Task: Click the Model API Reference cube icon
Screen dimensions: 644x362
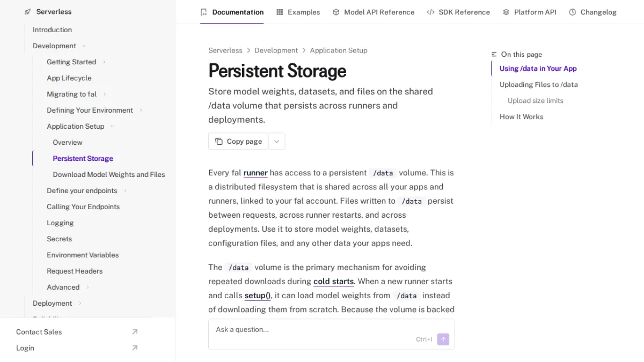Action: (x=336, y=12)
